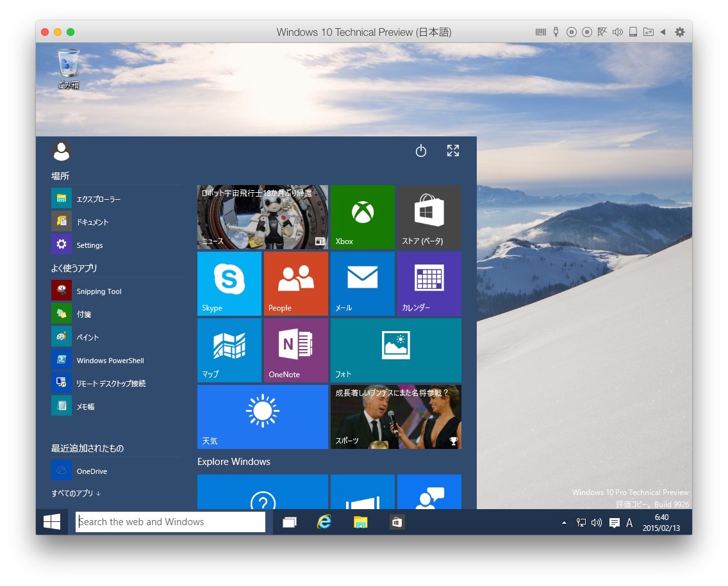Click the Search the web and Windows box

click(170, 522)
